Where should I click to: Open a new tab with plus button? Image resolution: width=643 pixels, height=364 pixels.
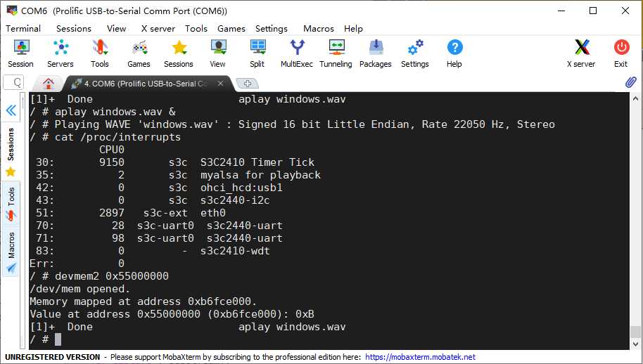pyautogui.click(x=247, y=84)
